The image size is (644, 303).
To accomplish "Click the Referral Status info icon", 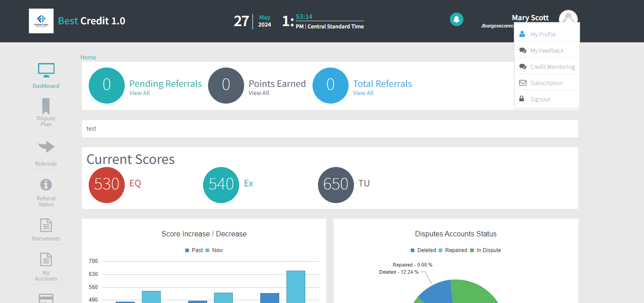I will click(46, 185).
